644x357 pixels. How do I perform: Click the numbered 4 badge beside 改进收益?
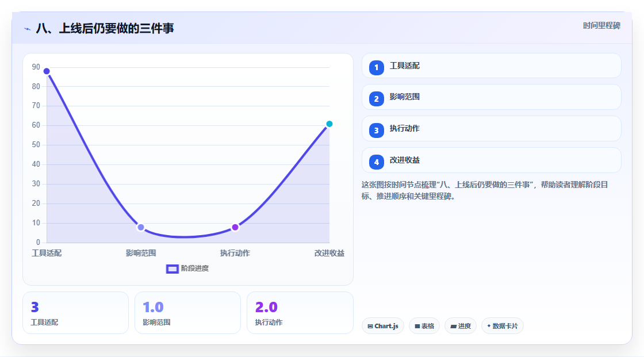376,162
